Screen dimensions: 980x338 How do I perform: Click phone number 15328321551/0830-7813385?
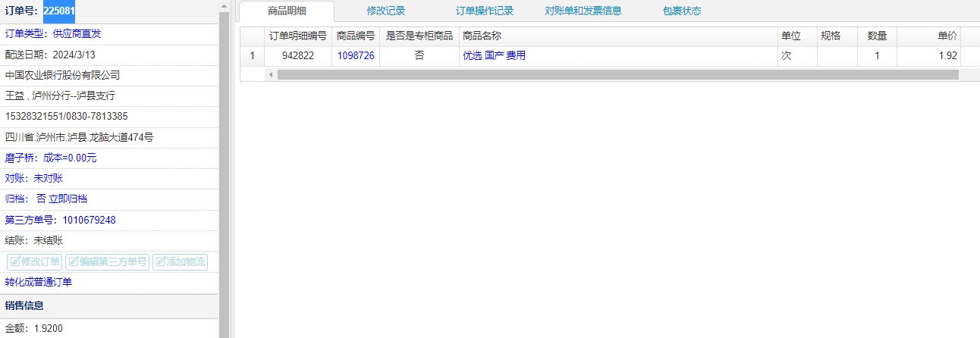pyautogui.click(x=67, y=116)
